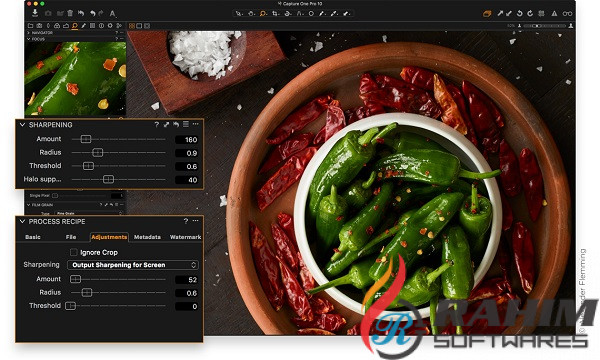The image size is (600, 360).
Task: Click the trash delete icon in toolbar
Action: click(x=70, y=13)
